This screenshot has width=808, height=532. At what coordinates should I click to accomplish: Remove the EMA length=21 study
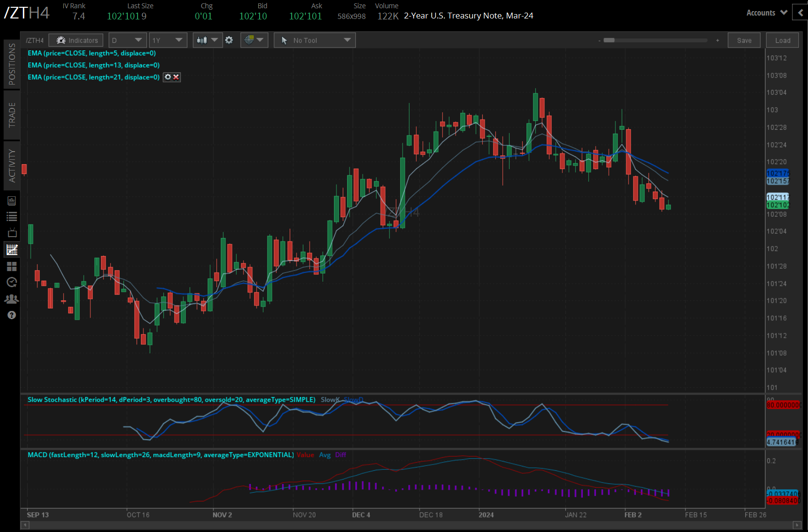point(176,77)
